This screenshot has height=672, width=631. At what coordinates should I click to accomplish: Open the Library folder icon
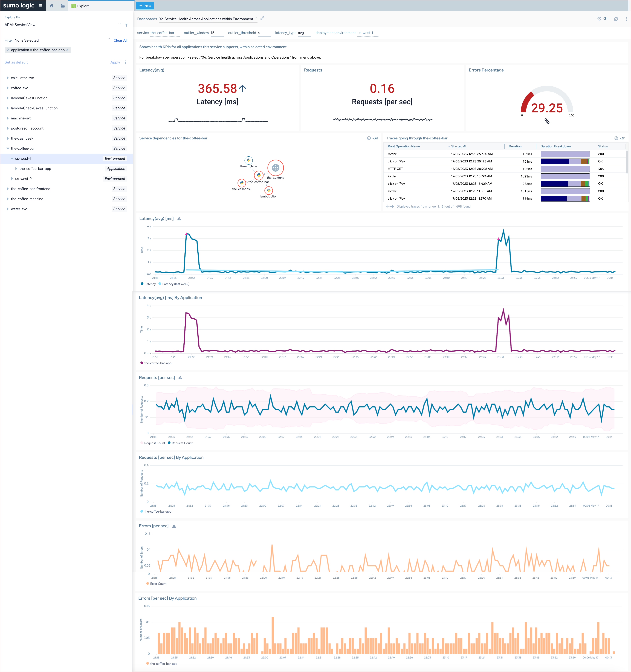[62, 6]
